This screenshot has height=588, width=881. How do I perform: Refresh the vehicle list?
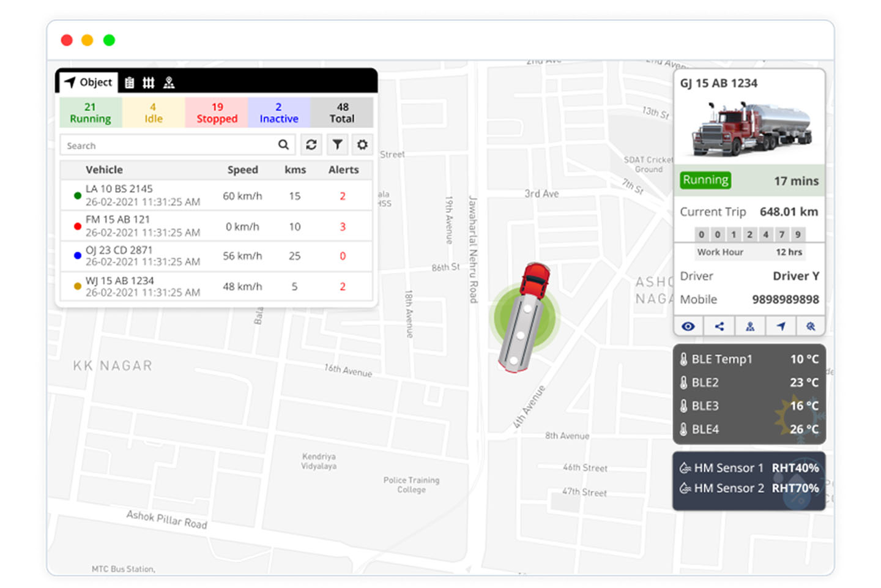point(311,145)
